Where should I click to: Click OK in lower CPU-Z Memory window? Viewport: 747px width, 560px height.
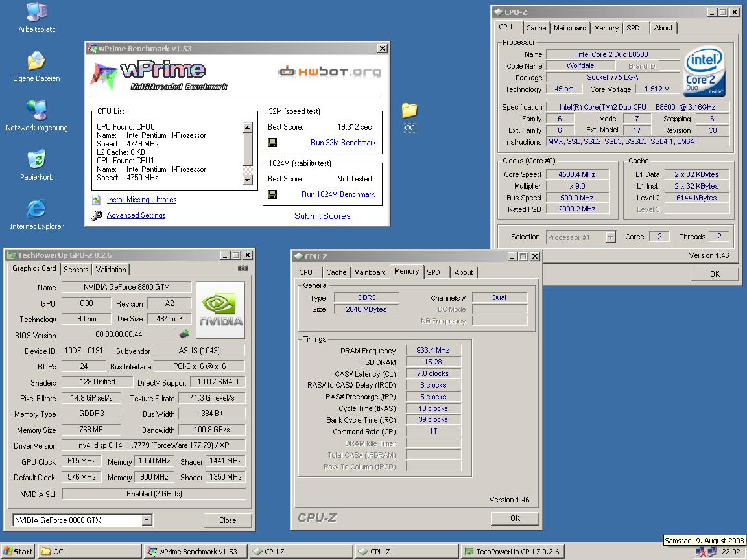(515, 518)
